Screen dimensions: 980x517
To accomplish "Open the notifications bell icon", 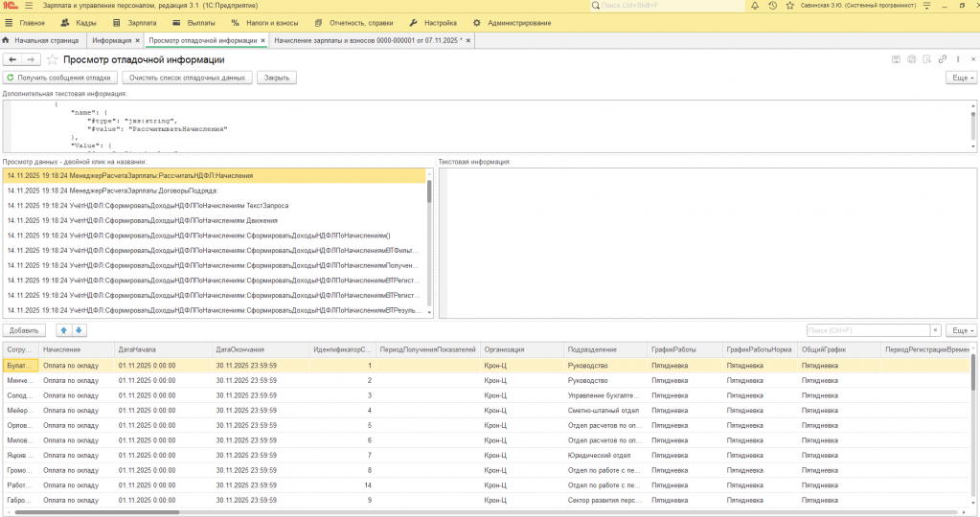I will 755,6.
